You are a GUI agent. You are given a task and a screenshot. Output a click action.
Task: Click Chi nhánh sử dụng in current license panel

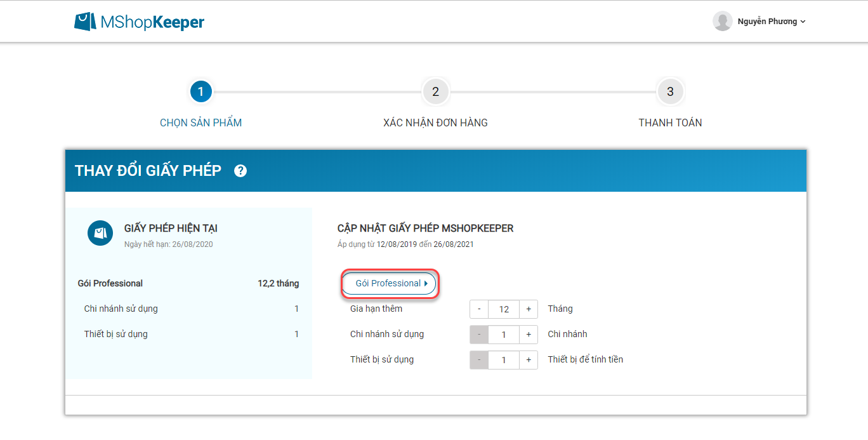point(121,309)
